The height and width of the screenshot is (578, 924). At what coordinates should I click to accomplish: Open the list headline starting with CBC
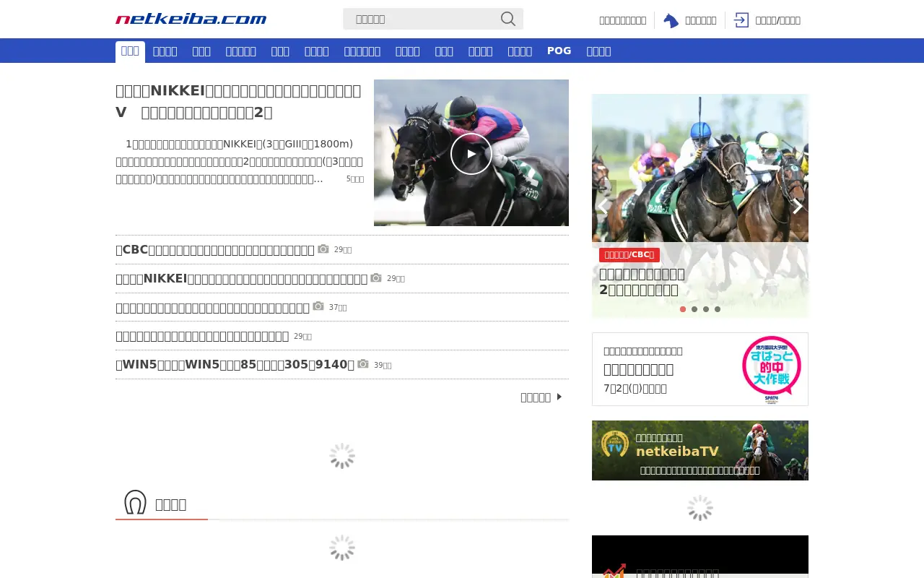215,250
